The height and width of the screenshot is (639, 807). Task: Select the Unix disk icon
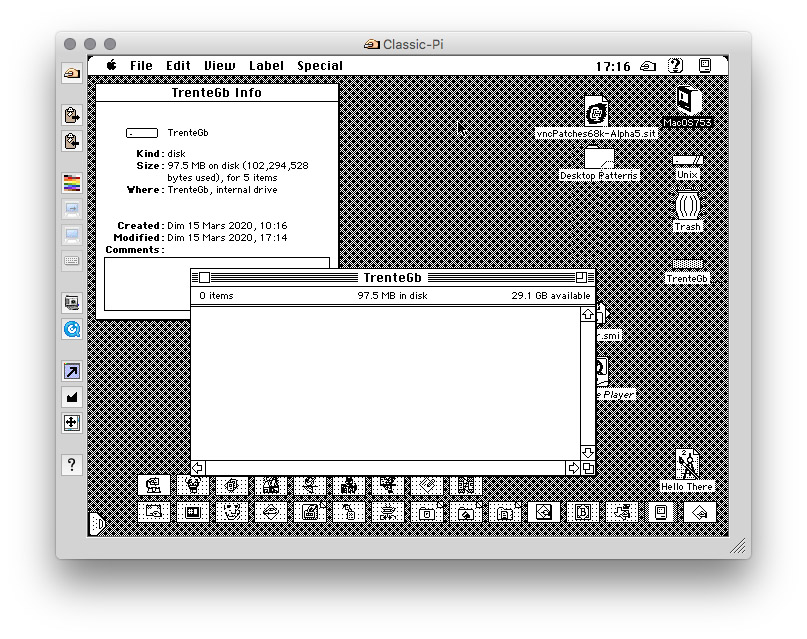pos(688,161)
